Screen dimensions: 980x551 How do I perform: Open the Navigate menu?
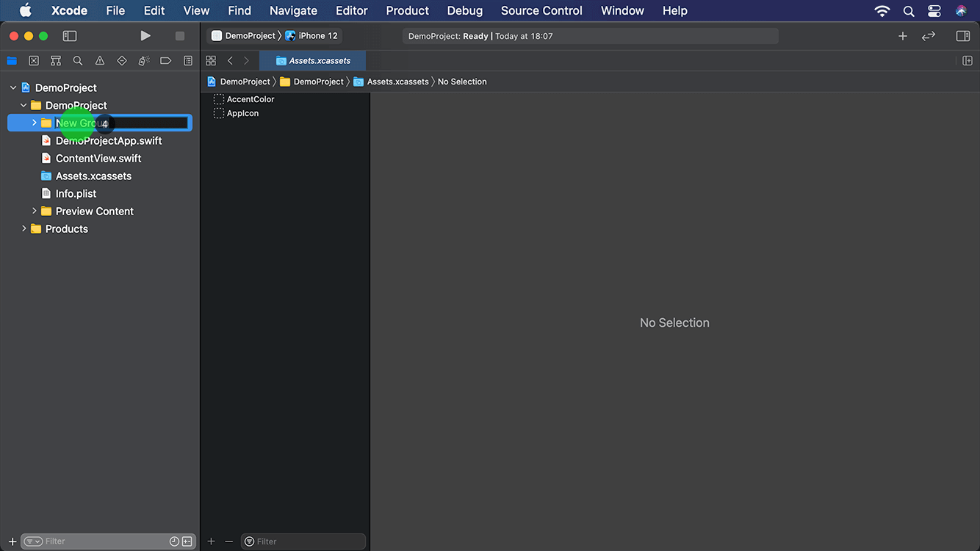tap(293, 10)
